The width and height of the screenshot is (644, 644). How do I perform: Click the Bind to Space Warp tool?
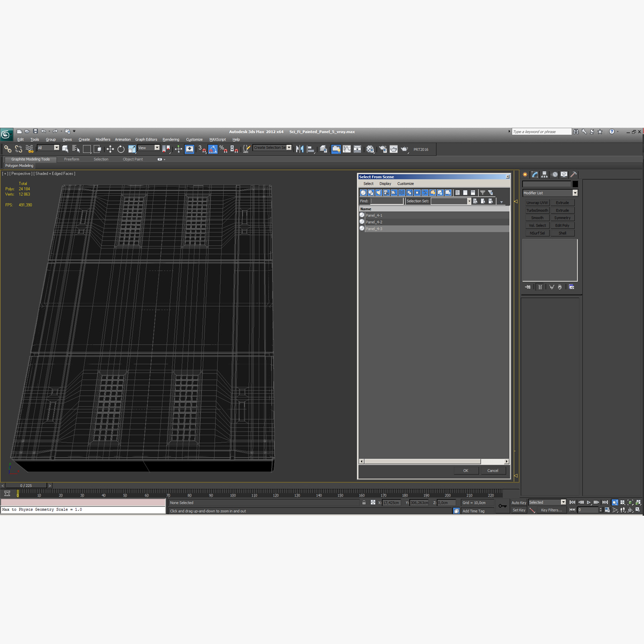(x=29, y=149)
